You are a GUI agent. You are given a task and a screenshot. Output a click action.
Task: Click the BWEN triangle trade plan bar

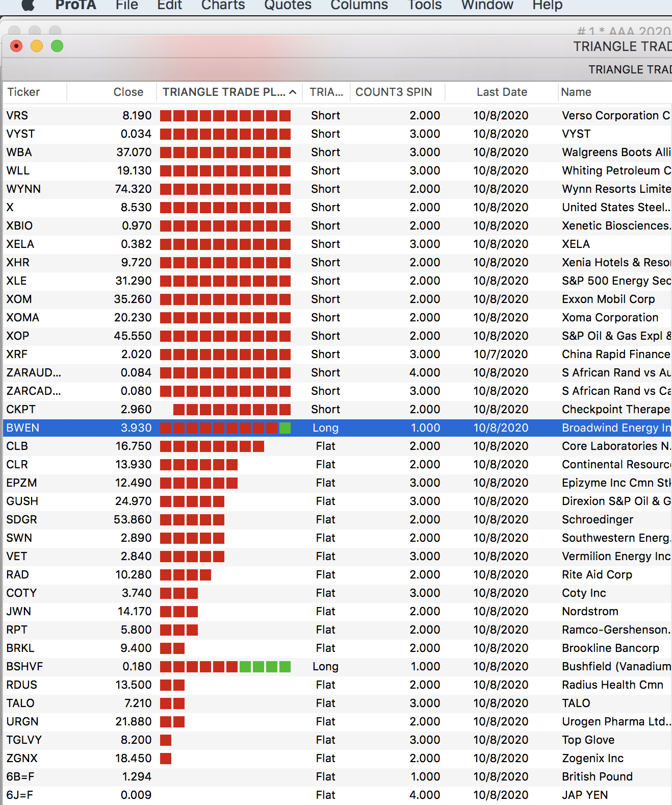coord(225,427)
